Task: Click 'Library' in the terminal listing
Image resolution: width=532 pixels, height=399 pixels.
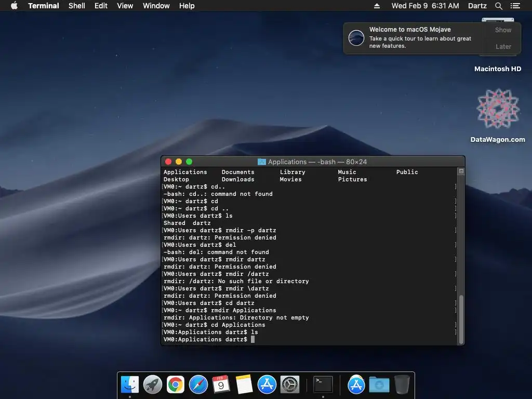Action: (292, 172)
